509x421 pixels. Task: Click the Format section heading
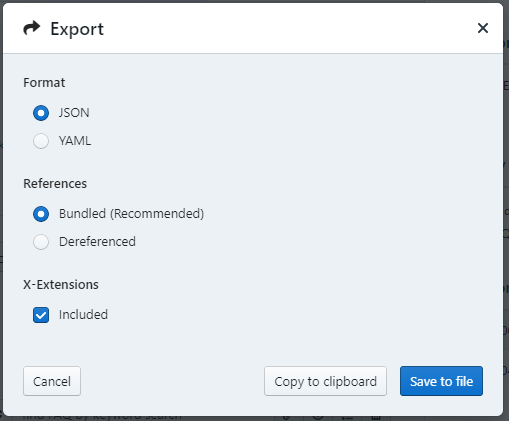tap(44, 83)
